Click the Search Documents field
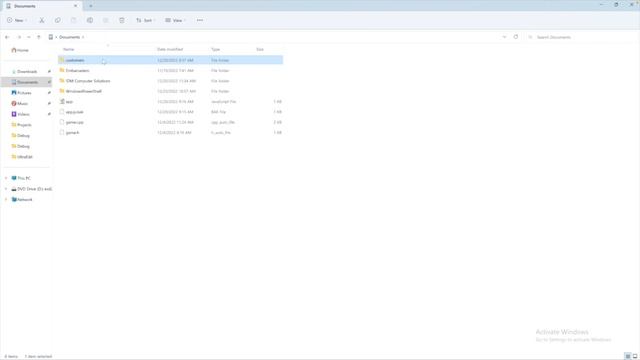This screenshot has height=360, width=640. click(x=582, y=37)
